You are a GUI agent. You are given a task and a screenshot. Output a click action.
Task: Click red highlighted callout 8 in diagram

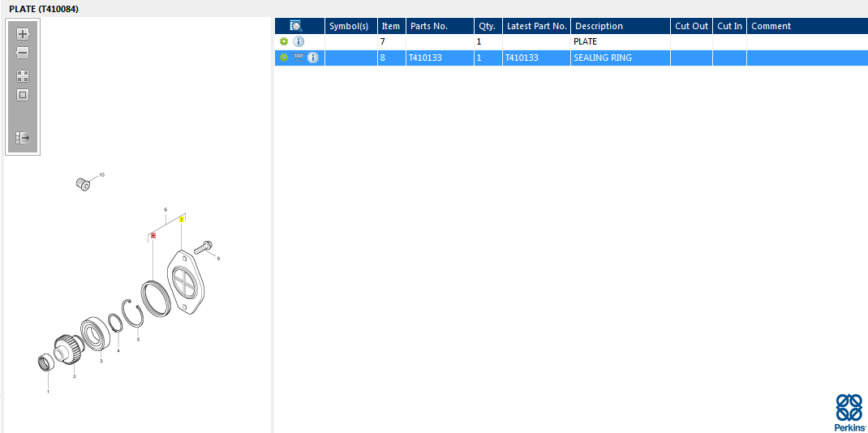(x=153, y=236)
